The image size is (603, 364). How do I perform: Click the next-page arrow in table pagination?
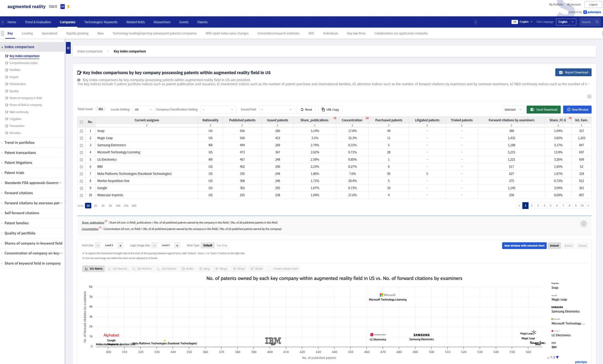click(x=588, y=206)
